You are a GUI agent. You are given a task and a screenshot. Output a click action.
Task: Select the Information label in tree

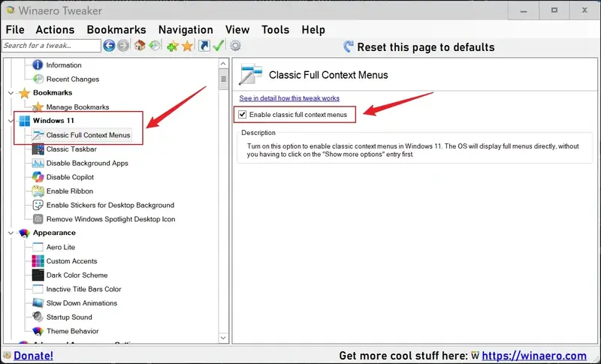click(x=64, y=65)
